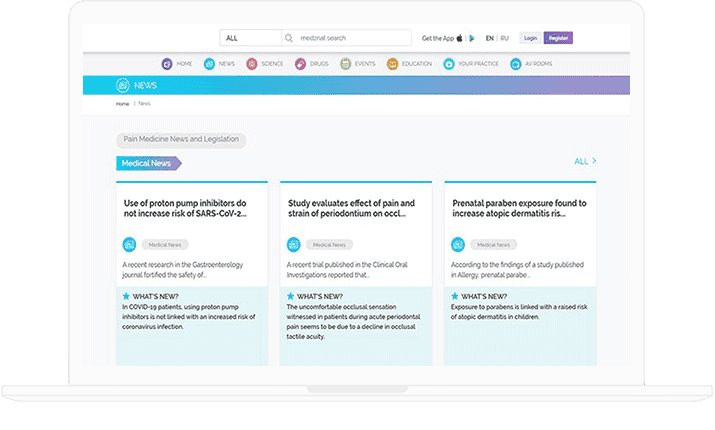The image size is (715, 430).
Task: Click the ALL link for Medical News
Action: click(581, 161)
